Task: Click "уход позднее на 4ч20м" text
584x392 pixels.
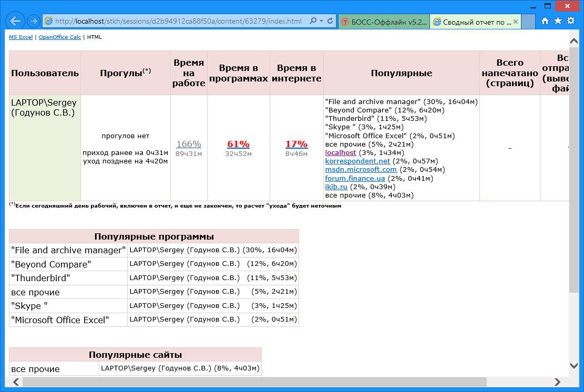Action: [126, 161]
